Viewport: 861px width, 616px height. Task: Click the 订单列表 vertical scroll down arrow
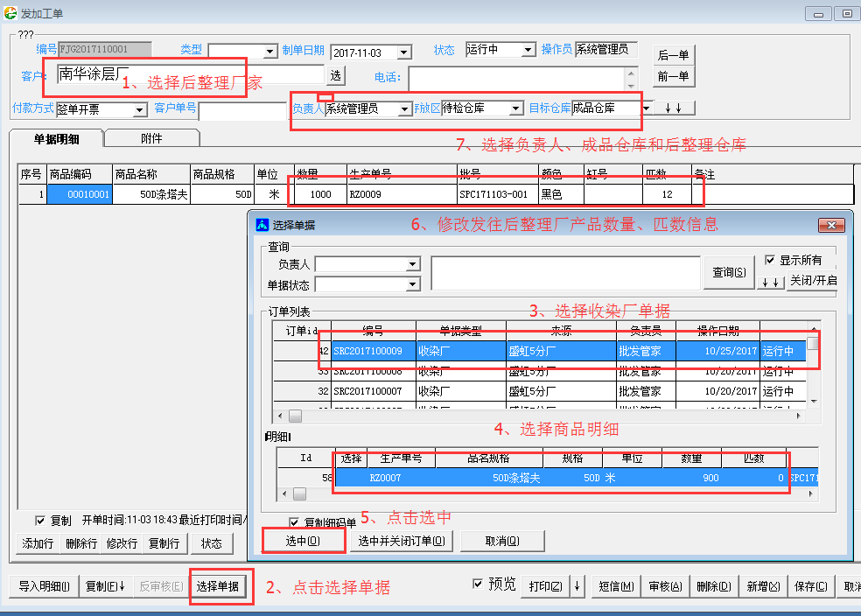pyautogui.click(x=814, y=402)
